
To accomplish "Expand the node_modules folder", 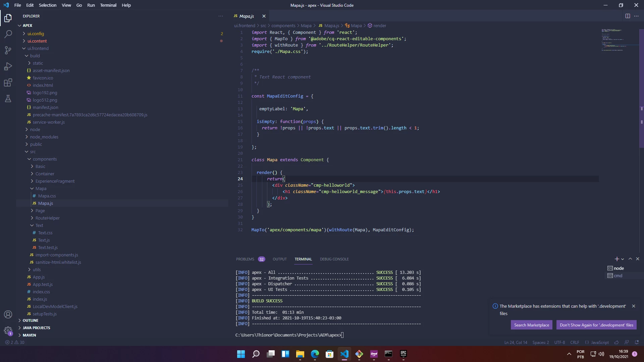I will pos(44,137).
